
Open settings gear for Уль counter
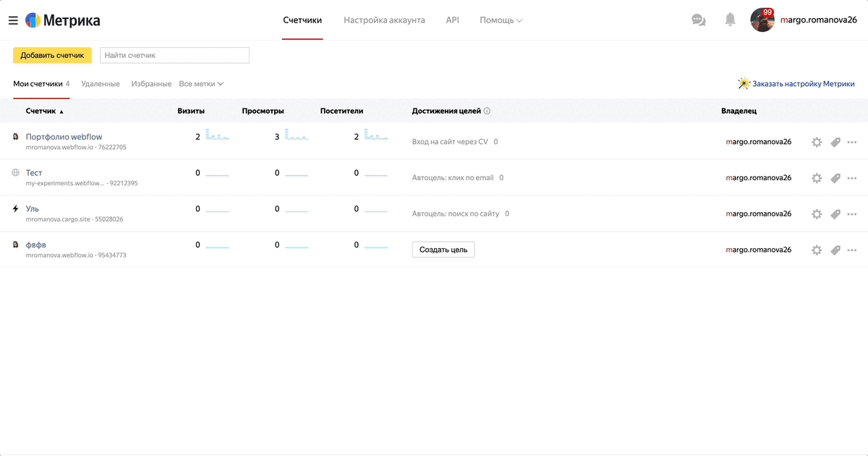pyautogui.click(x=817, y=214)
